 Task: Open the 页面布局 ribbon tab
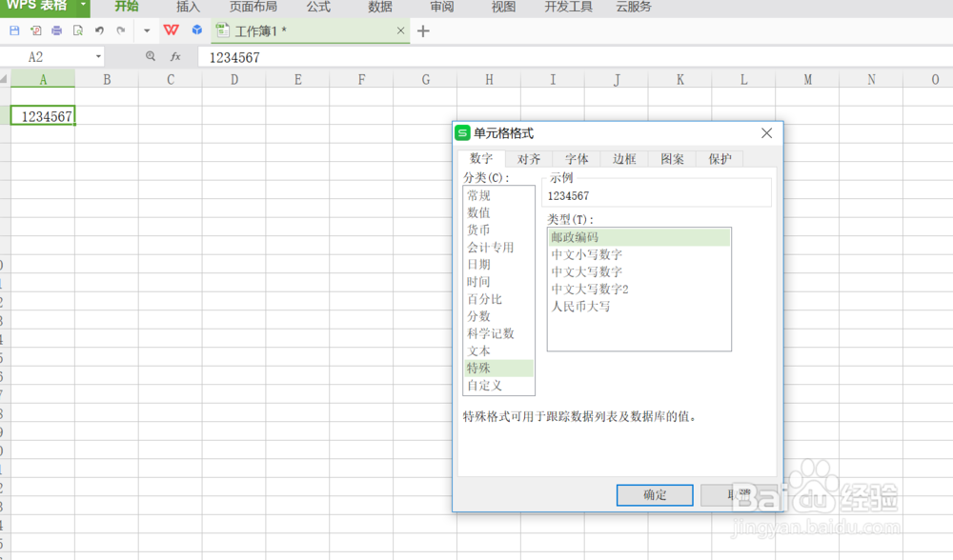pyautogui.click(x=253, y=7)
